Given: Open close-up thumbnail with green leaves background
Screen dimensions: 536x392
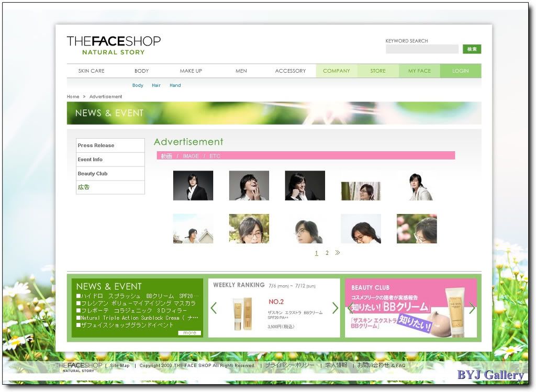Looking at the screenshot, I should coord(249,229).
